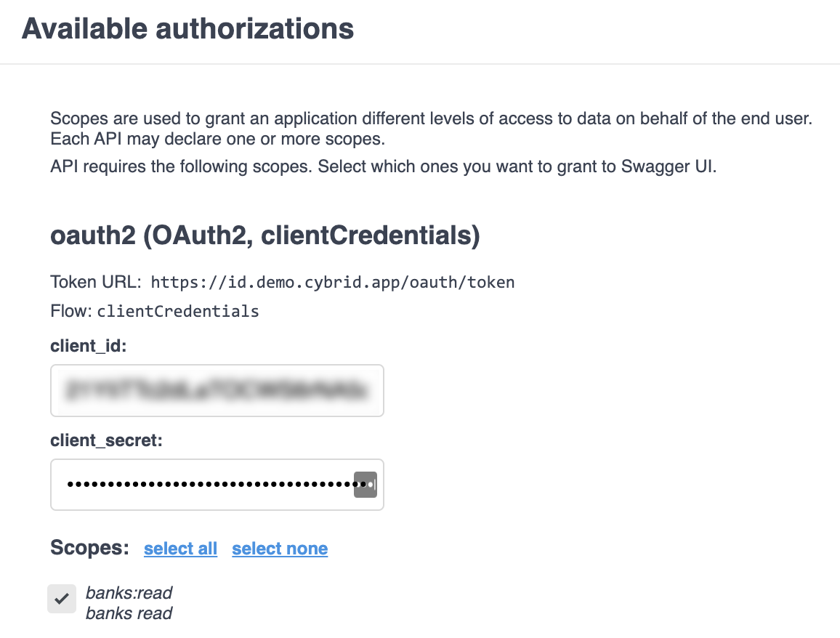The image size is (840, 638).
Task: Click the Available authorizations heading
Action: 187,29
